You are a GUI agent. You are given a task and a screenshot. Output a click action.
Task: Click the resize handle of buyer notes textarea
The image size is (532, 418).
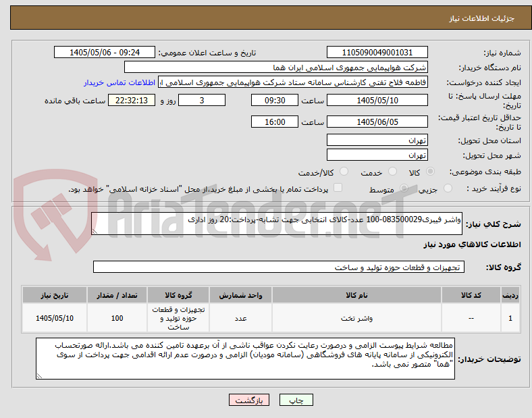(x=39, y=376)
